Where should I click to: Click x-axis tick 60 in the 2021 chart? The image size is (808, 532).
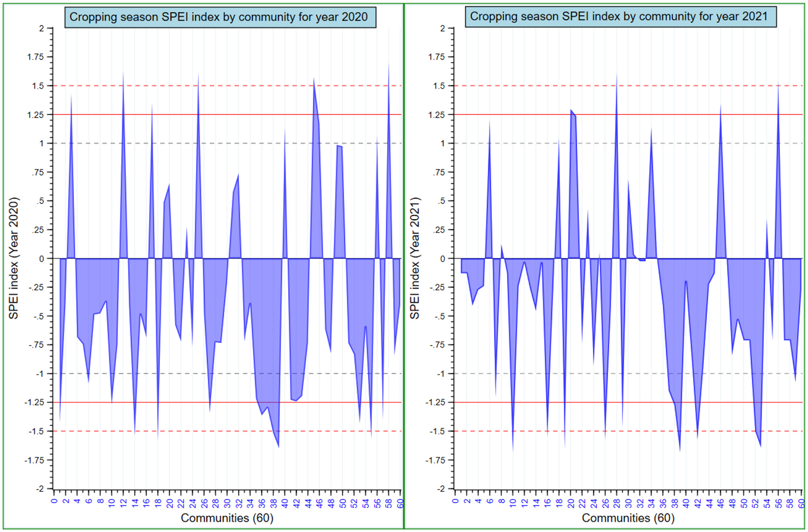click(x=801, y=504)
